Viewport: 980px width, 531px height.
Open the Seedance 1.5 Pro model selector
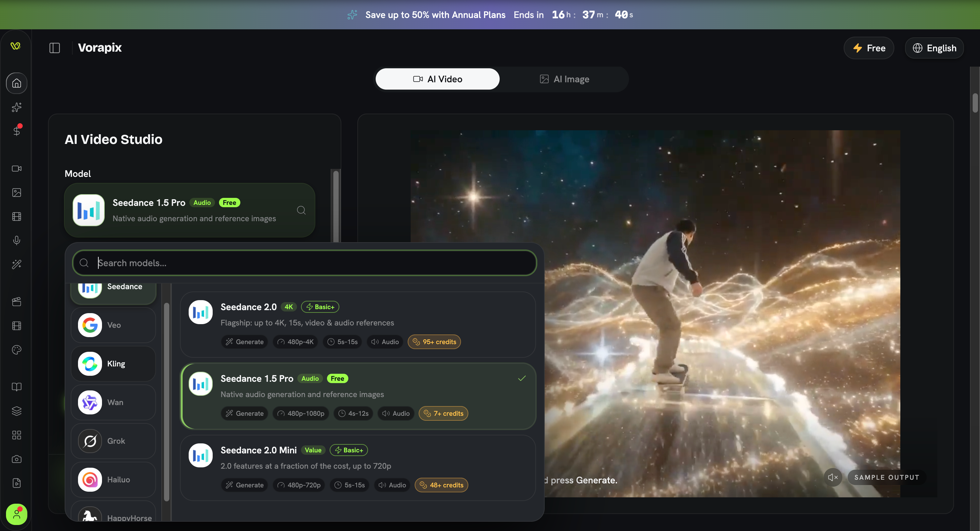pos(189,210)
